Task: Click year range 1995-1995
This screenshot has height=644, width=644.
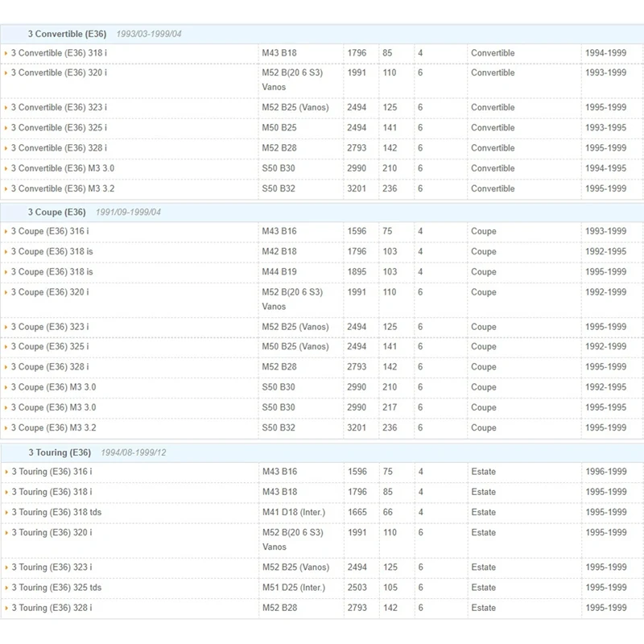Action: click(x=606, y=407)
